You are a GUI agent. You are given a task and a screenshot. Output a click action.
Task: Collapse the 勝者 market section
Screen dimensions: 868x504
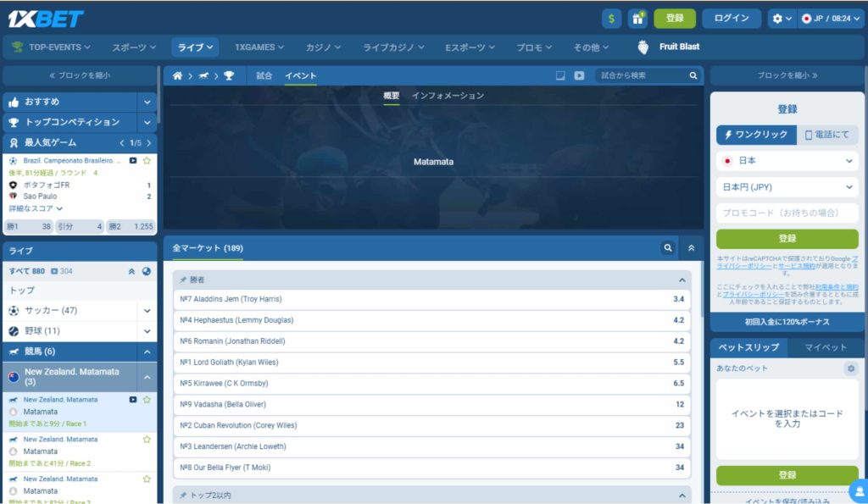click(x=682, y=280)
